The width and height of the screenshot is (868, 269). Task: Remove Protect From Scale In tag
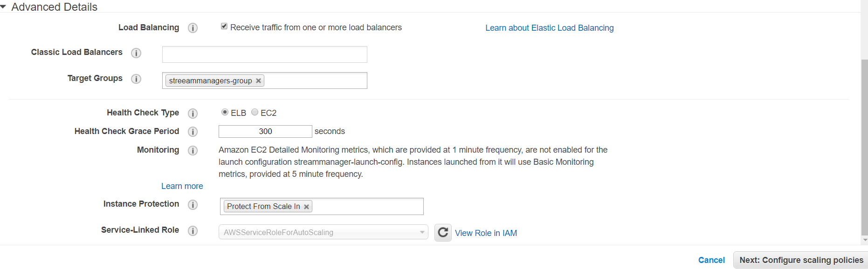[306, 207]
